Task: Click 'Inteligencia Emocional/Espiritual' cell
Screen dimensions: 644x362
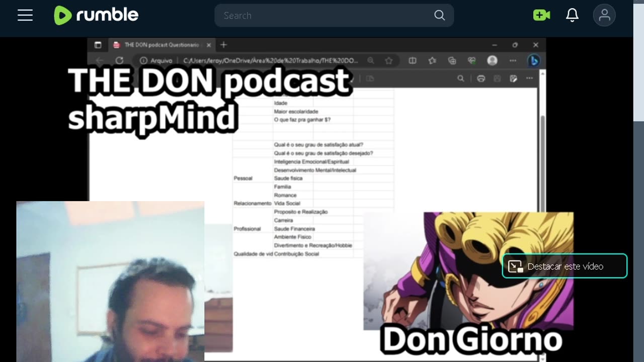Action: pyautogui.click(x=311, y=162)
